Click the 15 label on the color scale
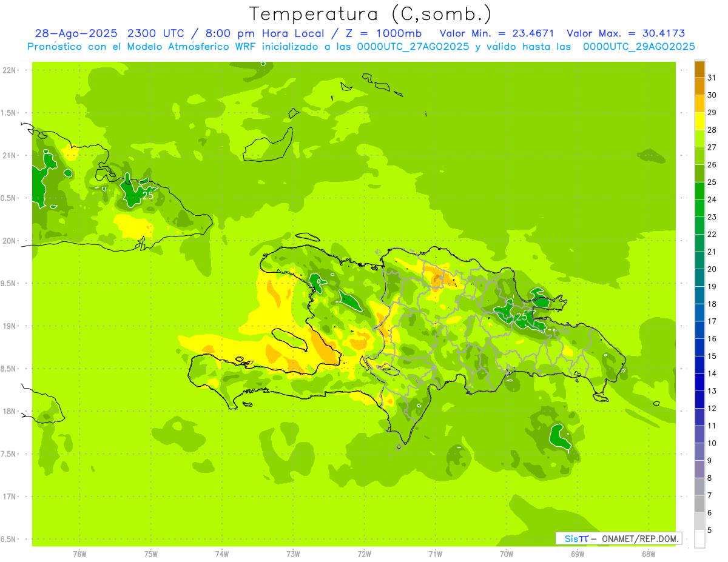The height and width of the screenshot is (562, 728). 712,356
